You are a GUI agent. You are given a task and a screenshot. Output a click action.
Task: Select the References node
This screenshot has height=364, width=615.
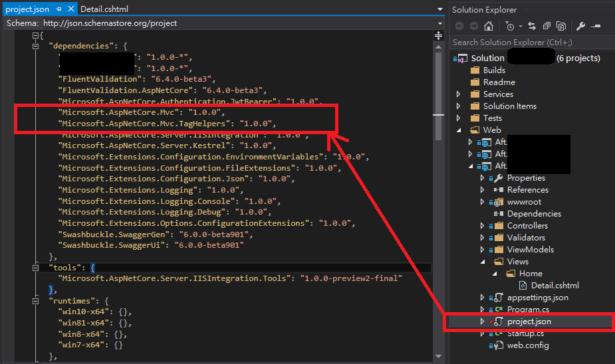coord(527,190)
